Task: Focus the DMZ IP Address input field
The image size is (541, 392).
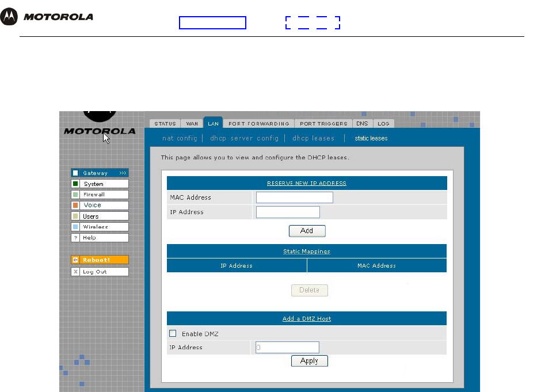Action: click(x=287, y=347)
